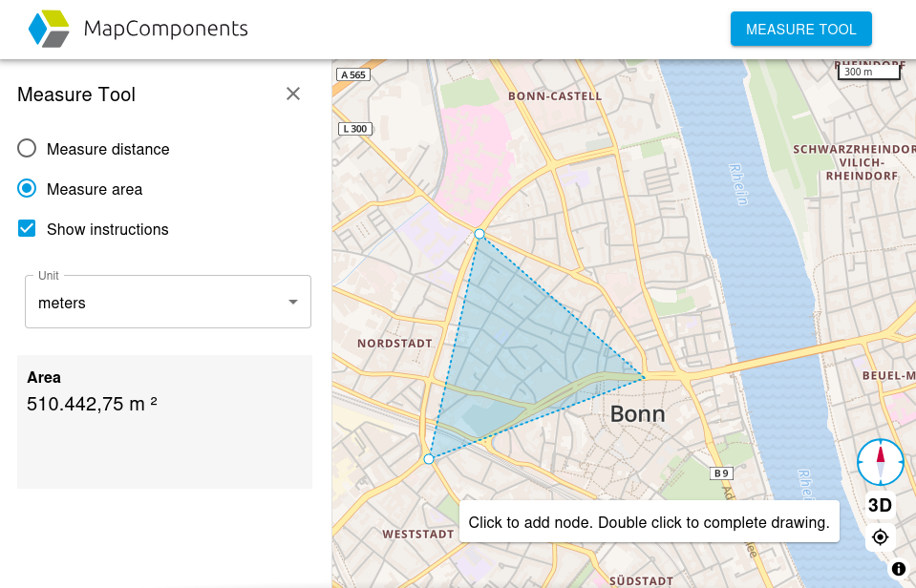Click the B 9 road shield
916x588 pixels.
coord(721,472)
